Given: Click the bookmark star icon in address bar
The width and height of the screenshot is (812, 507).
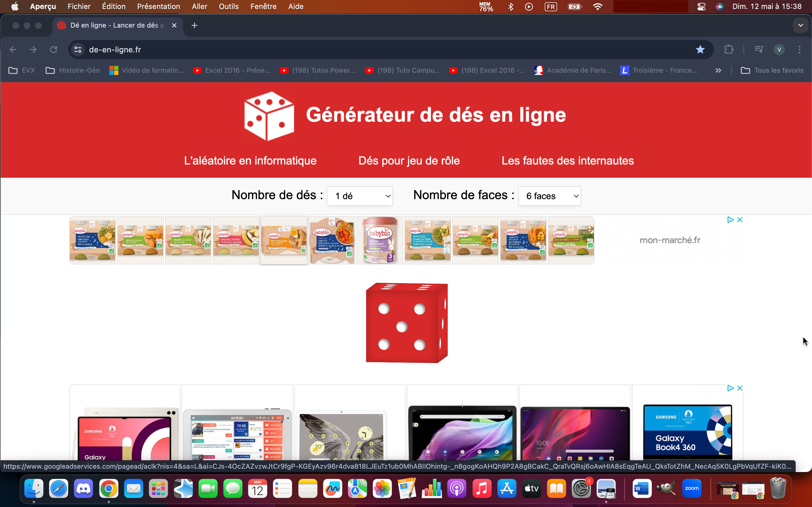Looking at the screenshot, I should (700, 50).
